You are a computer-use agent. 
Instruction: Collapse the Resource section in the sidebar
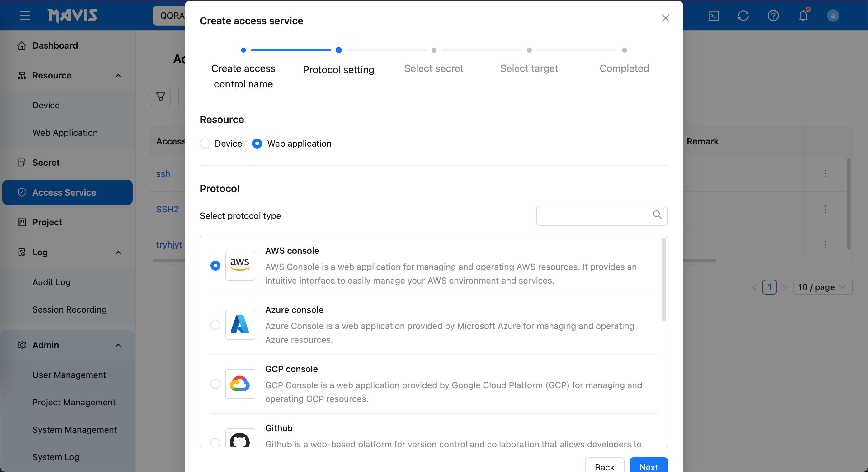[x=118, y=75]
